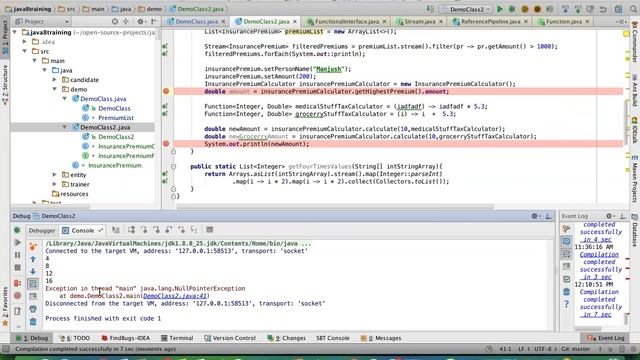Viewport: 640px width, 360px height.
Task: Open FindBugs-IDEA tool window
Action: tap(125, 338)
